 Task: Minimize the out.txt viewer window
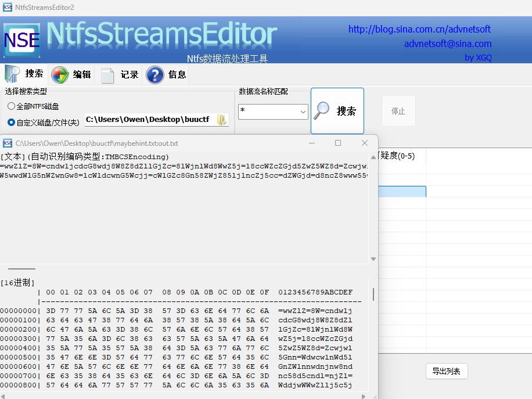click(312, 143)
